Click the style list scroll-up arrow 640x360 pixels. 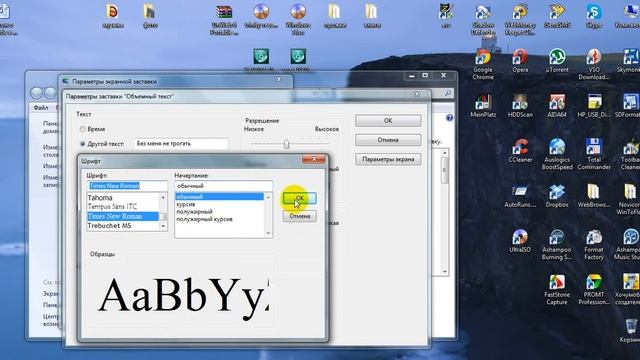pyautogui.click(x=268, y=197)
